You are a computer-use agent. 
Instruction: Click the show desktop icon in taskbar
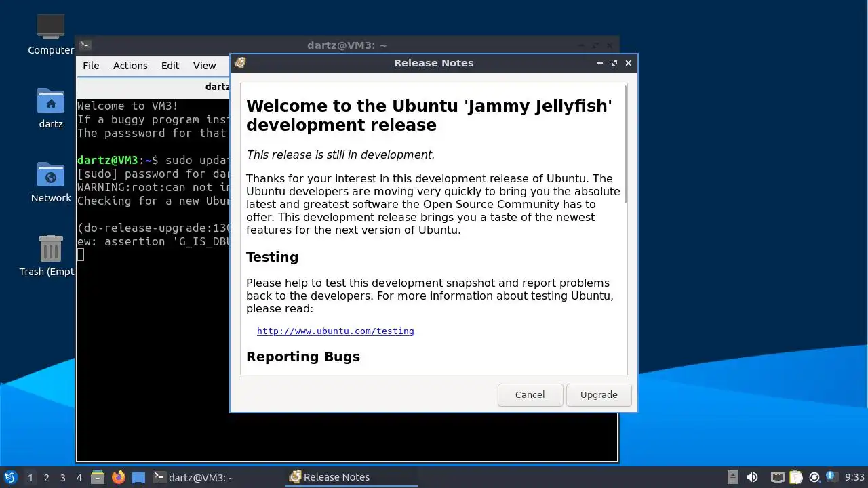coord(138,477)
